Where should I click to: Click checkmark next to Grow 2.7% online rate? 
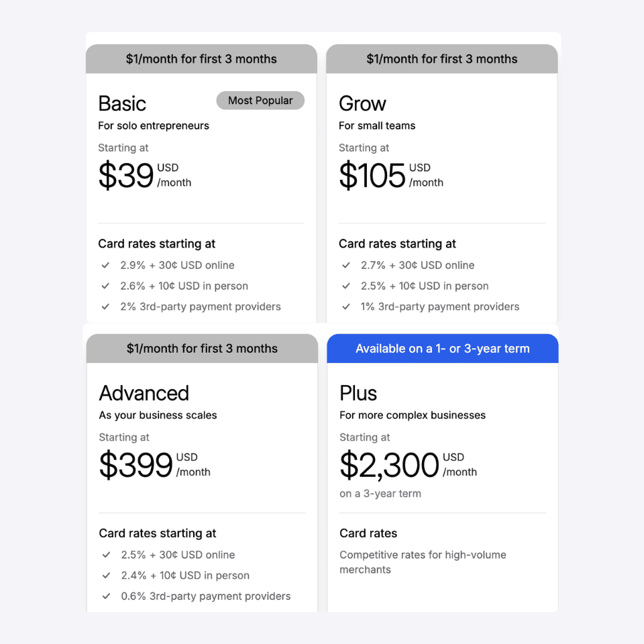[346, 265]
